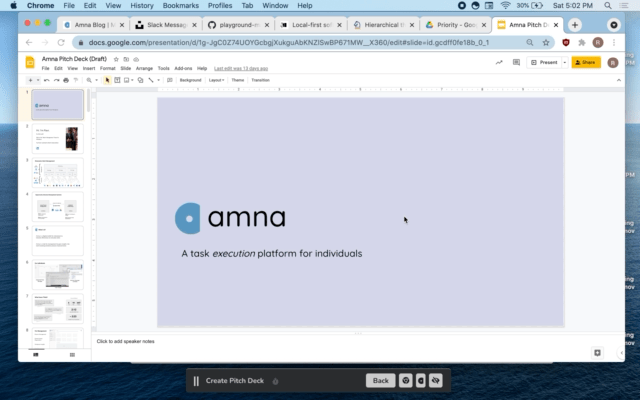Select the line tool
The width and height of the screenshot is (640, 400).
click(151, 80)
